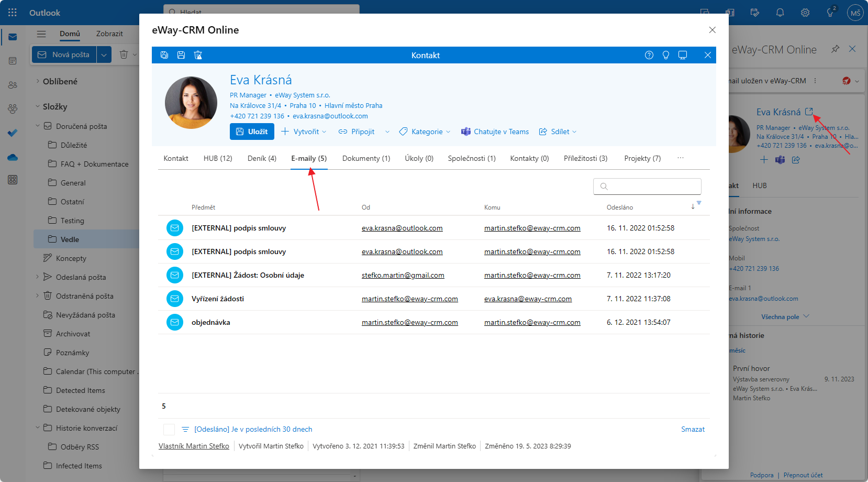The height and width of the screenshot is (482, 868).
Task: Click the Teams icon in side pane
Action: point(780,160)
